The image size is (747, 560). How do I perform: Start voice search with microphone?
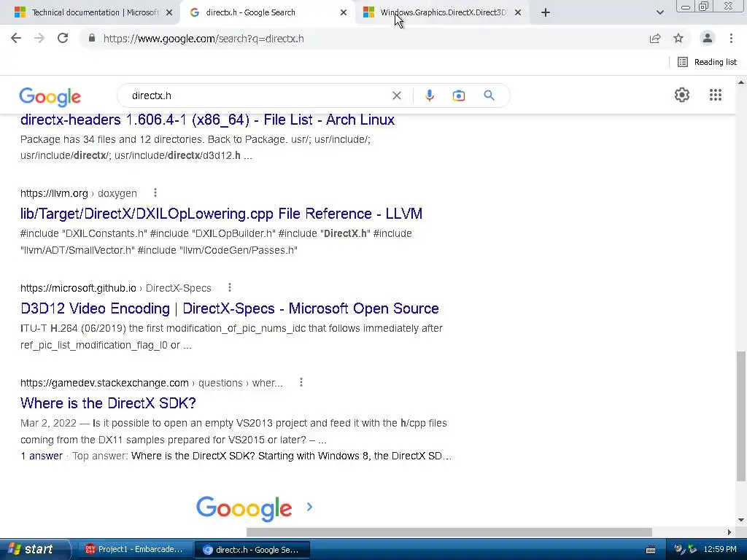(x=429, y=96)
